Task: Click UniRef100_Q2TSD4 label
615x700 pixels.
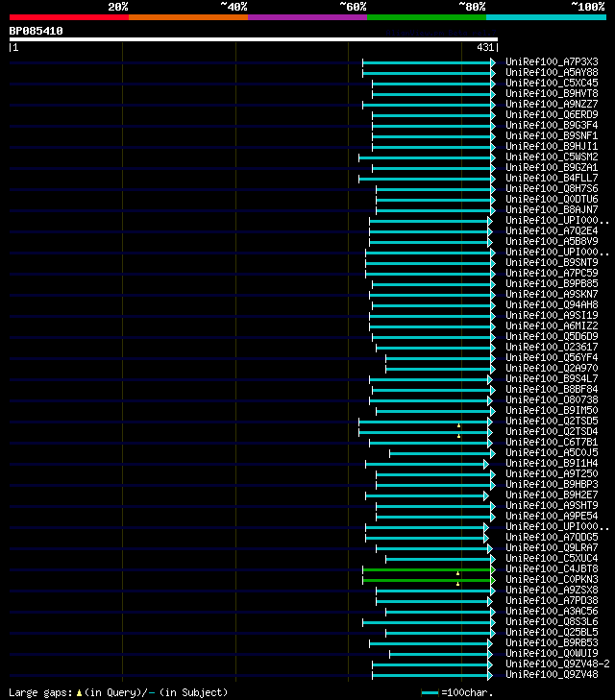Action: [552, 432]
